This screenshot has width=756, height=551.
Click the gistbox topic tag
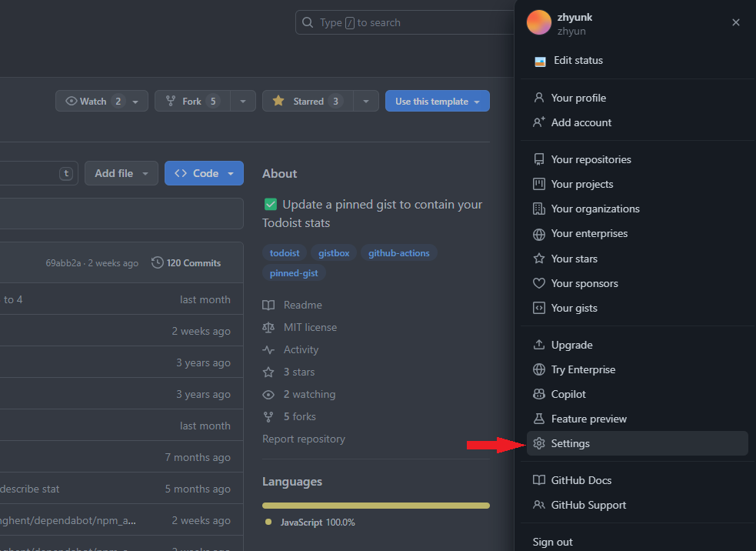[x=334, y=253]
